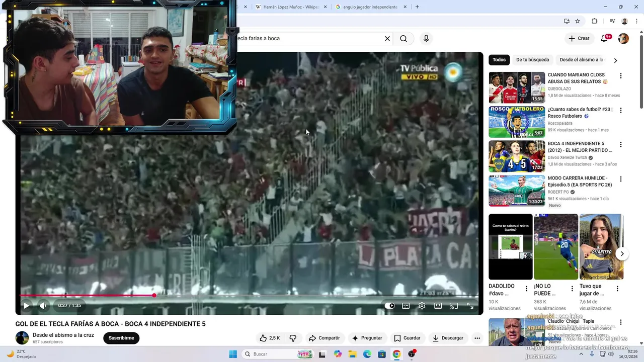The image size is (644, 362).
Task: Click the Compartir button
Action: (325, 338)
